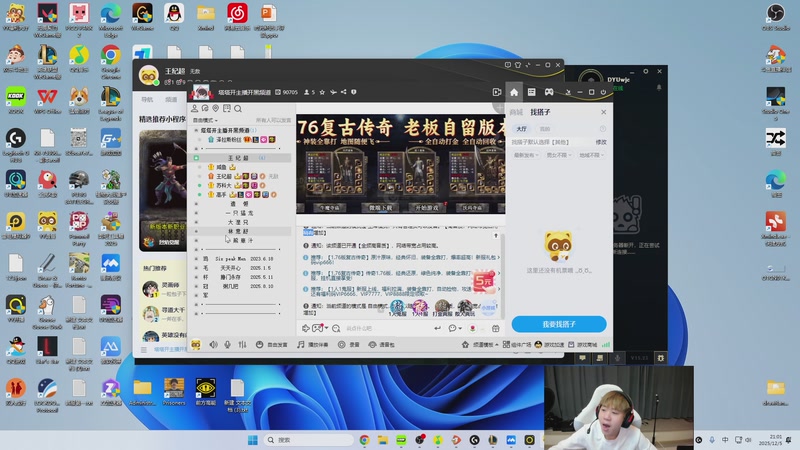Click the enter-send arrow icon in chat bar
The height and width of the screenshot is (450, 800).
click(437, 329)
